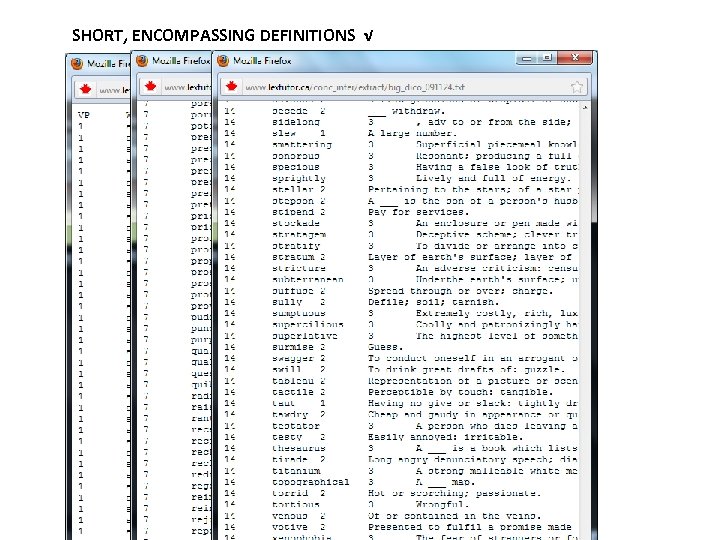Click the definition "Easily annoyed: irritable."

click(x=445, y=437)
